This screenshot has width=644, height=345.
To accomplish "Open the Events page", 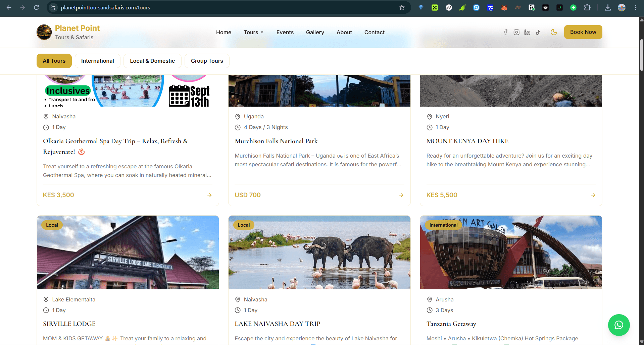I will [x=285, y=32].
